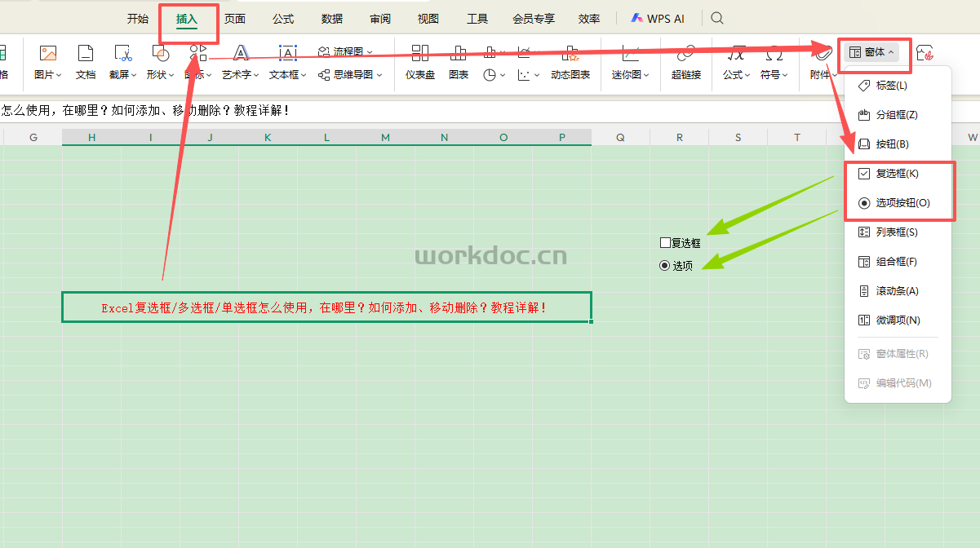Choose 复选框(K) from the form menu
This screenshot has height=548, width=980.
coord(898,174)
